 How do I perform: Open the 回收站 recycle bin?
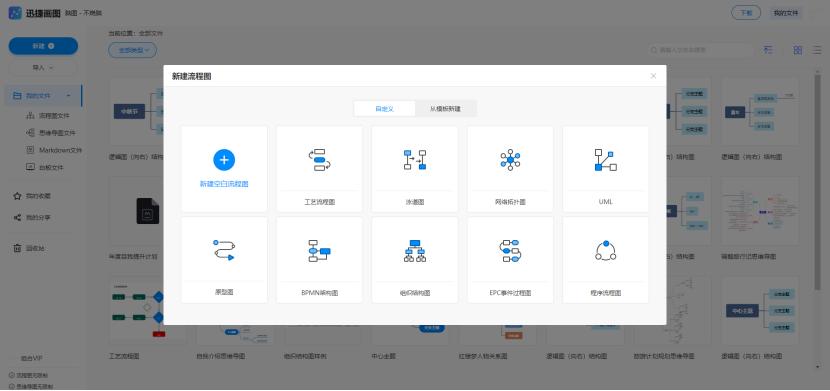pyautogui.click(x=29, y=248)
